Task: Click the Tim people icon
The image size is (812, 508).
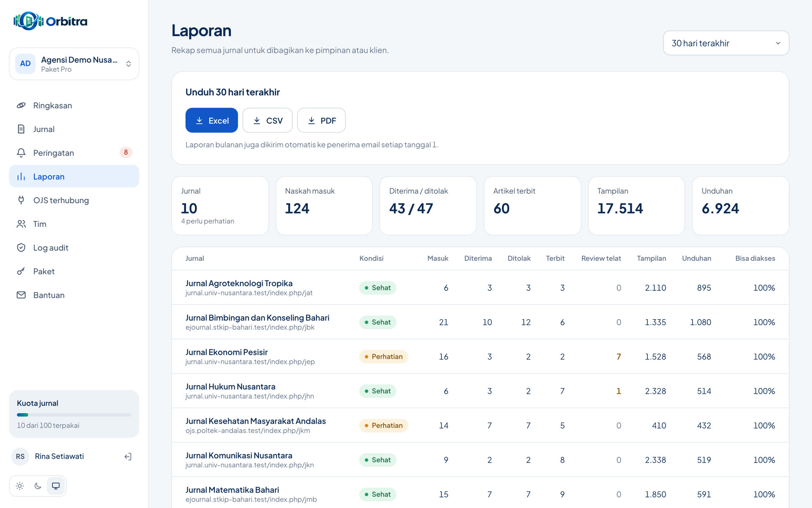Action: click(x=21, y=224)
